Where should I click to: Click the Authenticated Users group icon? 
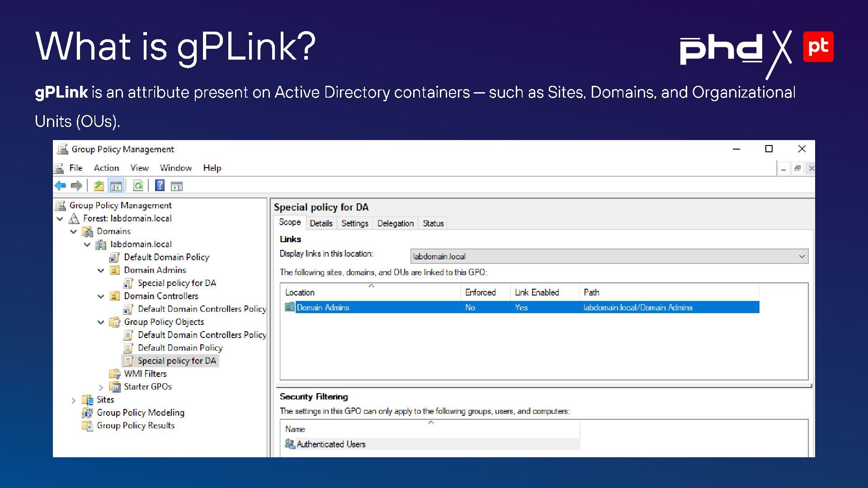pos(290,444)
